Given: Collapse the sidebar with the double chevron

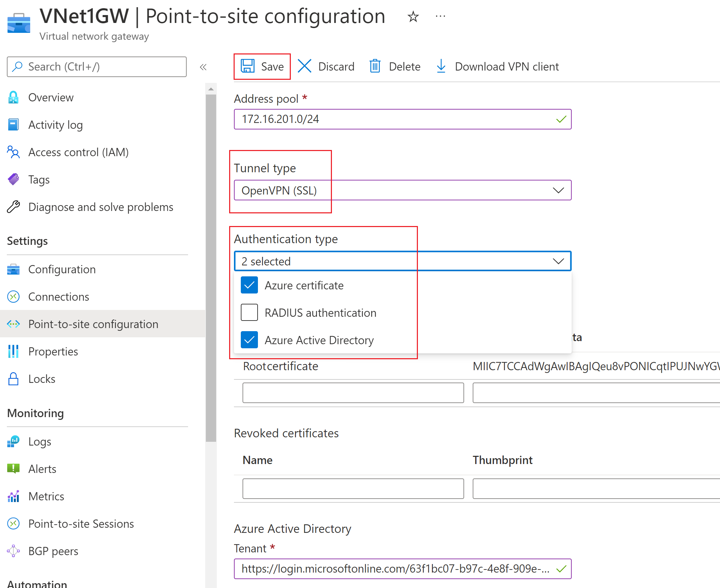Looking at the screenshot, I should pyautogui.click(x=203, y=67).
